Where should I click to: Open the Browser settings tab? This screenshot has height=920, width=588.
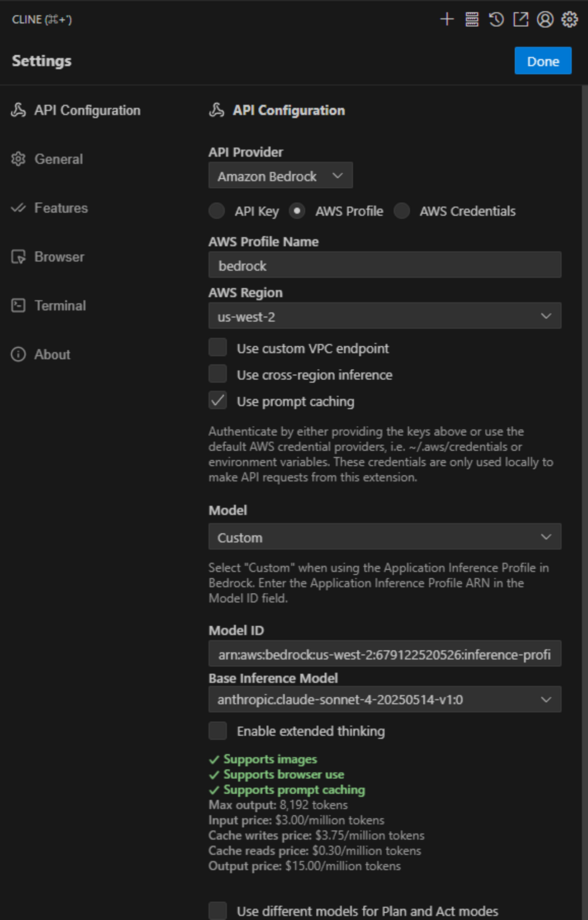[59, 257]
